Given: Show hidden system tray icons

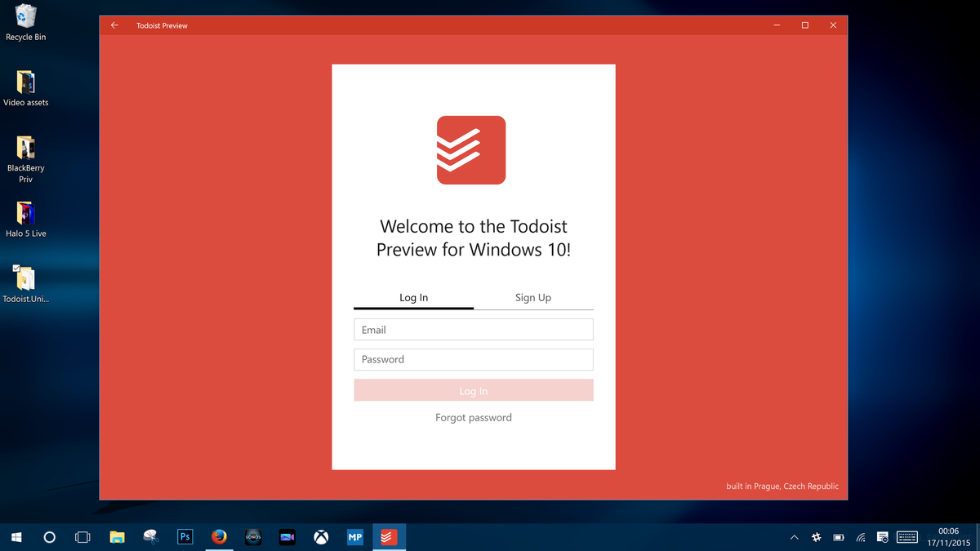Looking at the screenshot, I should 795,537.
